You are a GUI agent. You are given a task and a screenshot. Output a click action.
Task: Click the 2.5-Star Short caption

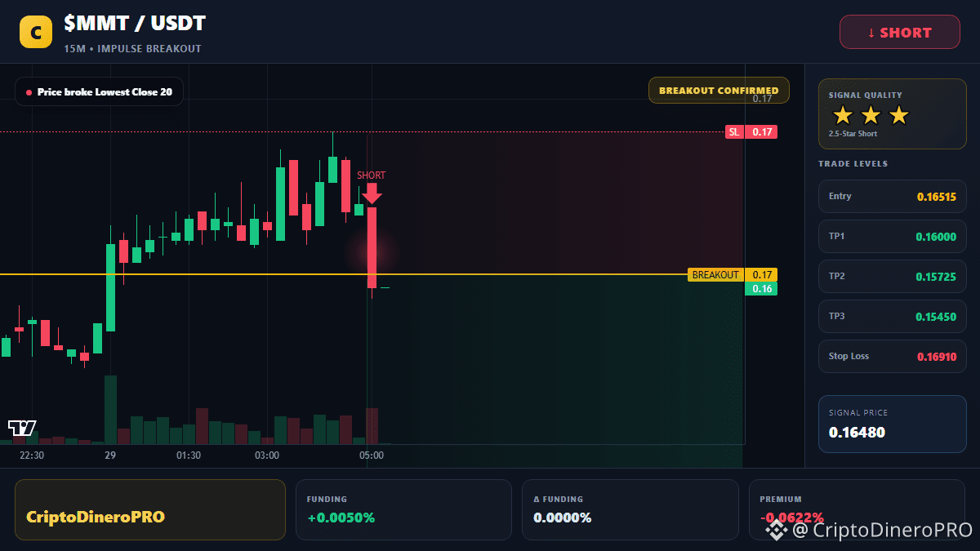pos(853,134)
